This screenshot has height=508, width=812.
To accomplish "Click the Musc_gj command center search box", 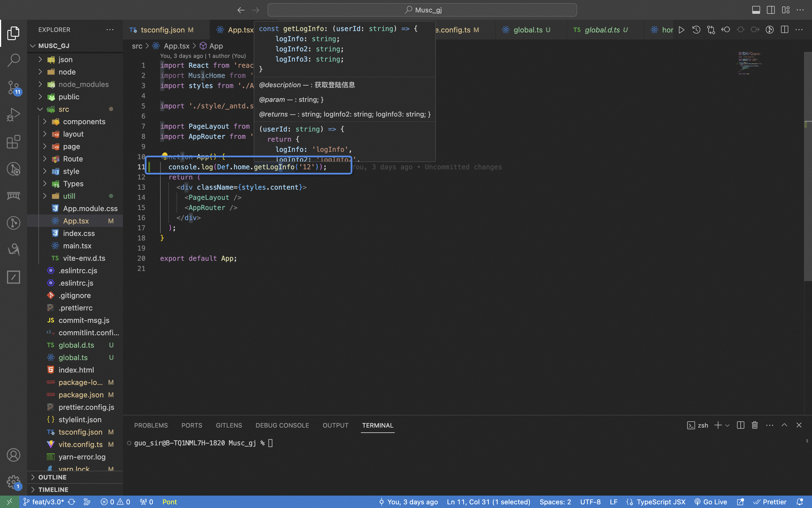I will [422, 10].
